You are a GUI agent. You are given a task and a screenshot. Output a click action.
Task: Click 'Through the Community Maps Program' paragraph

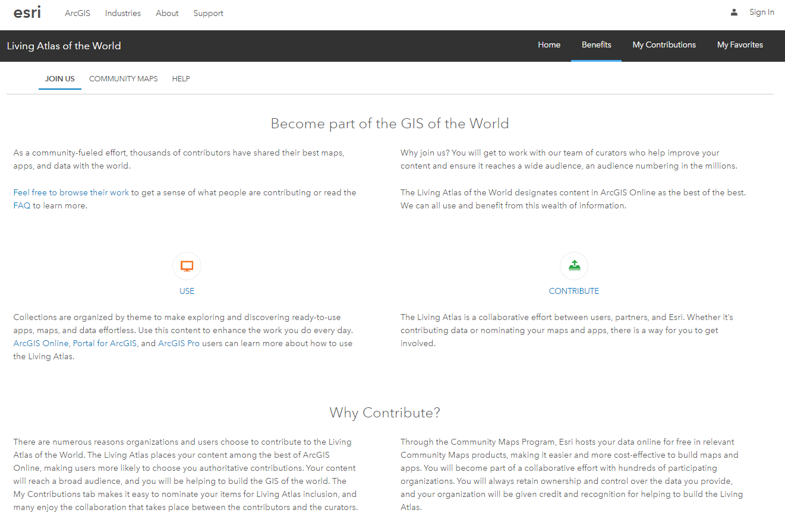pyautogui.click(x=572, y=474)
